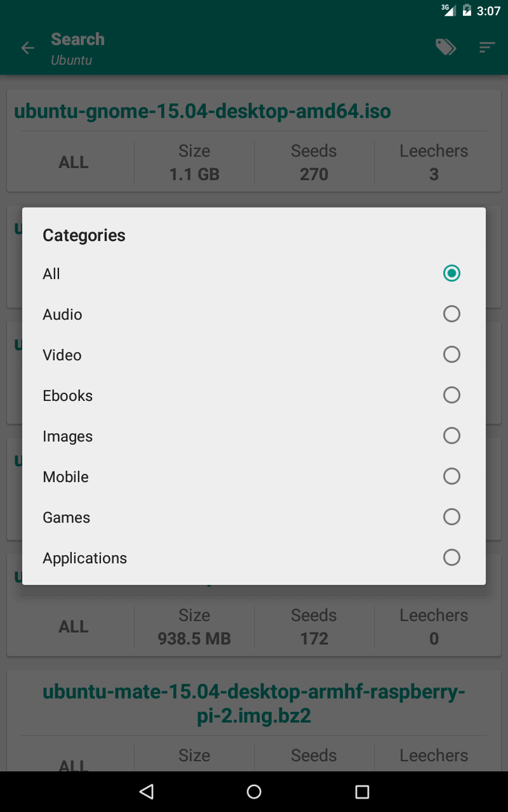Viewport: 508px width, 812px height.
Task: Tap the battery icon in status bar
Action: coord(467,10)
